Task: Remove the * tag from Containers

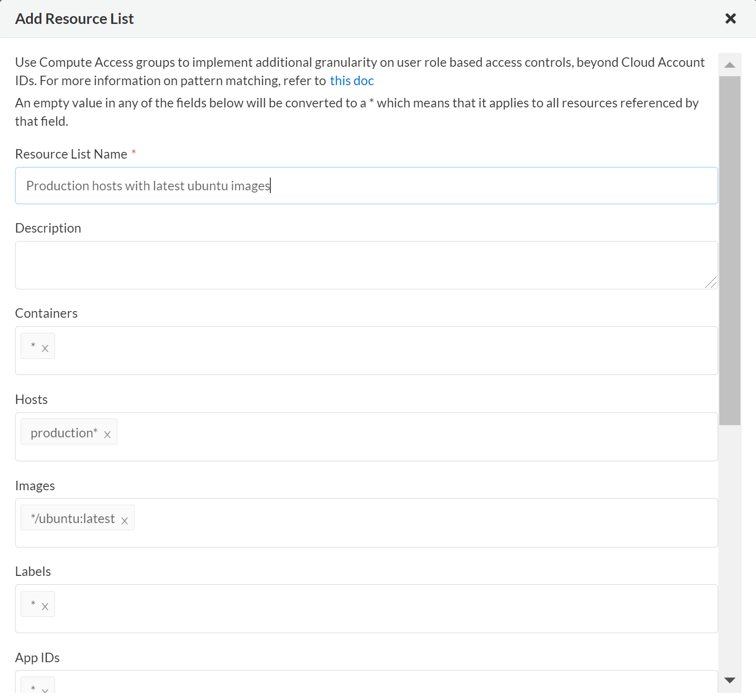Action: 45,348
